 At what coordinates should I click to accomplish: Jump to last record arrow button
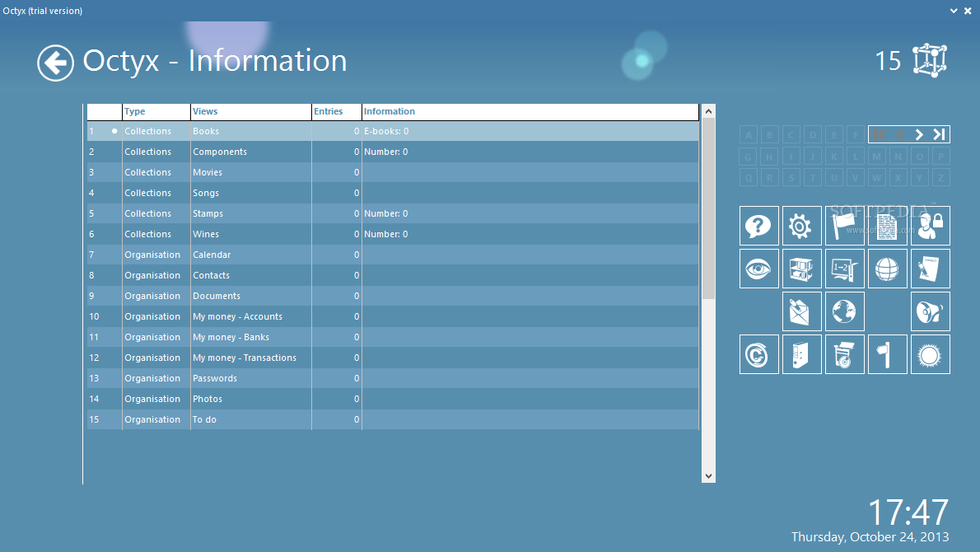tap(939, 134)
